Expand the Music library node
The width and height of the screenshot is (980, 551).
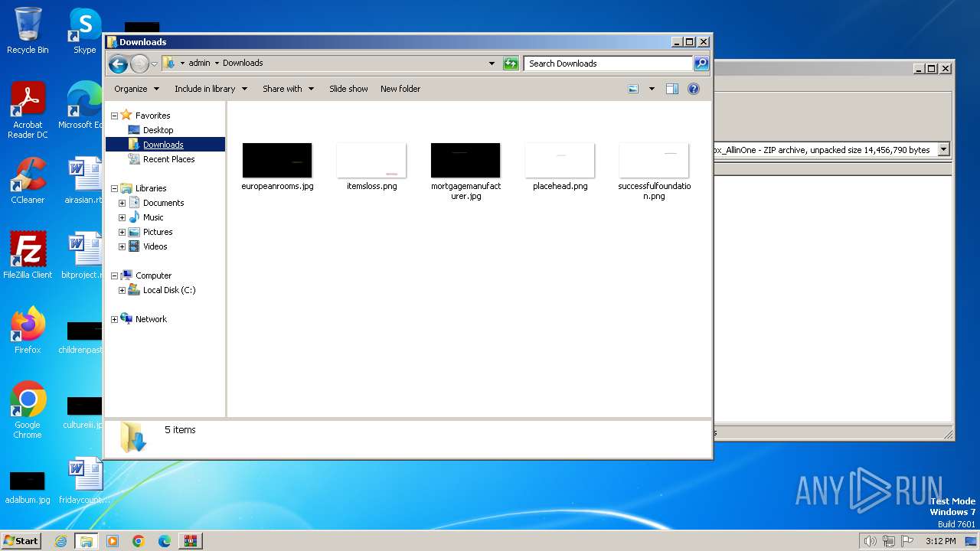[122, 217]
